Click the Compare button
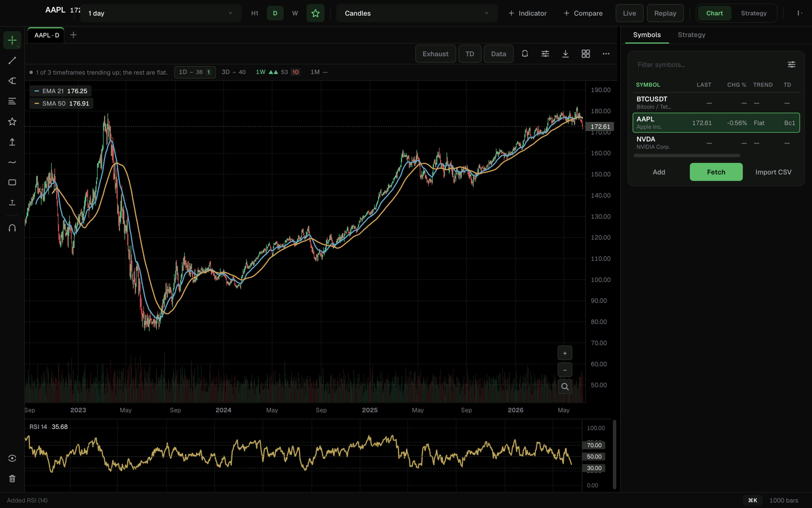 click(583, 13)
